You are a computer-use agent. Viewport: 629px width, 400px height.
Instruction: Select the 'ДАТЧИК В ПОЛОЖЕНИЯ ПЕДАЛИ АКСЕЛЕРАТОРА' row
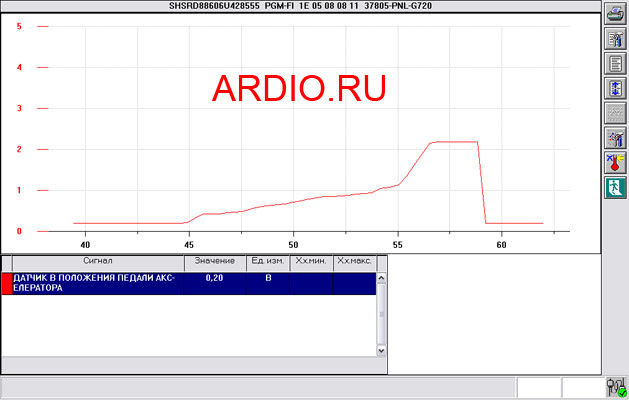pyautogui.click(x=189, y=283)
